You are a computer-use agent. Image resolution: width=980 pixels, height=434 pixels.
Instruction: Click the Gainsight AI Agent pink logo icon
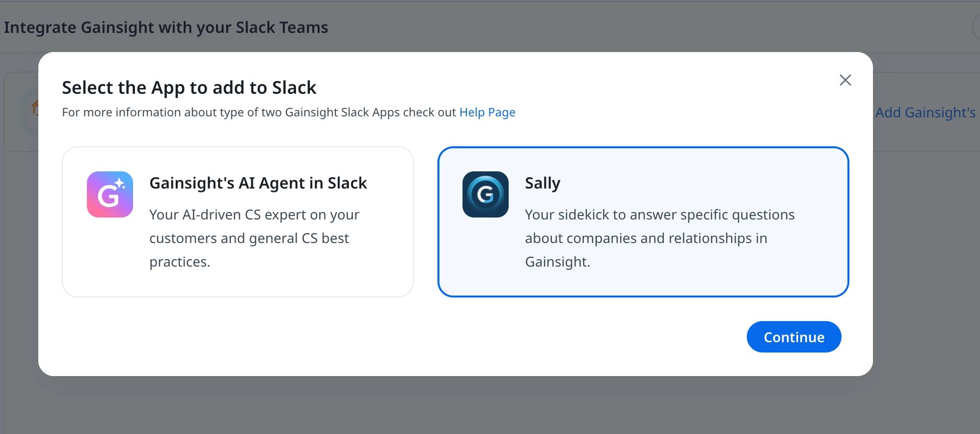click(x=110, y=194)
